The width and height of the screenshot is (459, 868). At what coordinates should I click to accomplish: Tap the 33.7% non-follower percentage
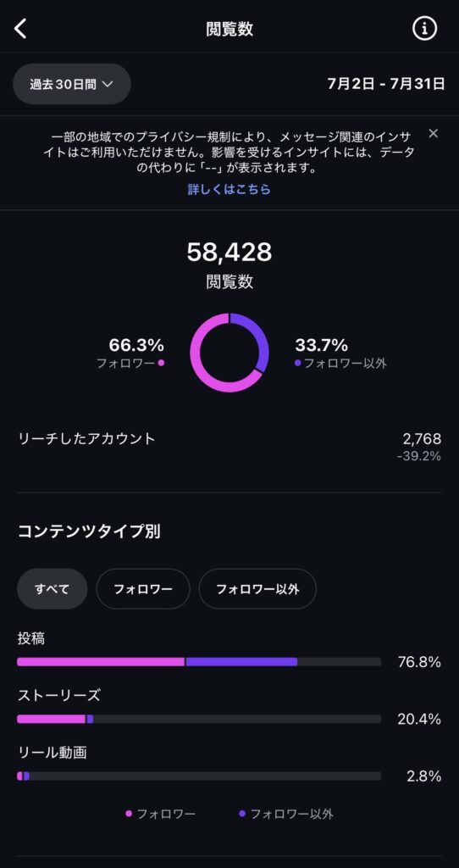[321, 346]
